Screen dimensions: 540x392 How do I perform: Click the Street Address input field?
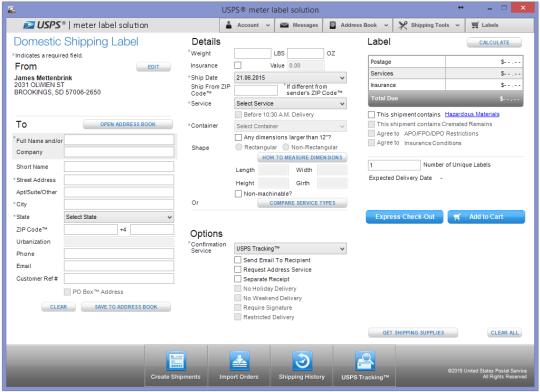tap(119, 180)
